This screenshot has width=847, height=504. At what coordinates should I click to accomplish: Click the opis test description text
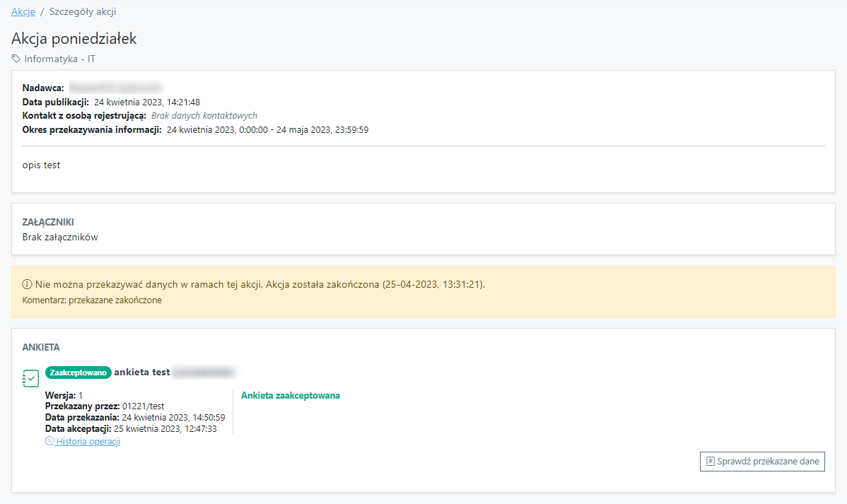point(41,165)
